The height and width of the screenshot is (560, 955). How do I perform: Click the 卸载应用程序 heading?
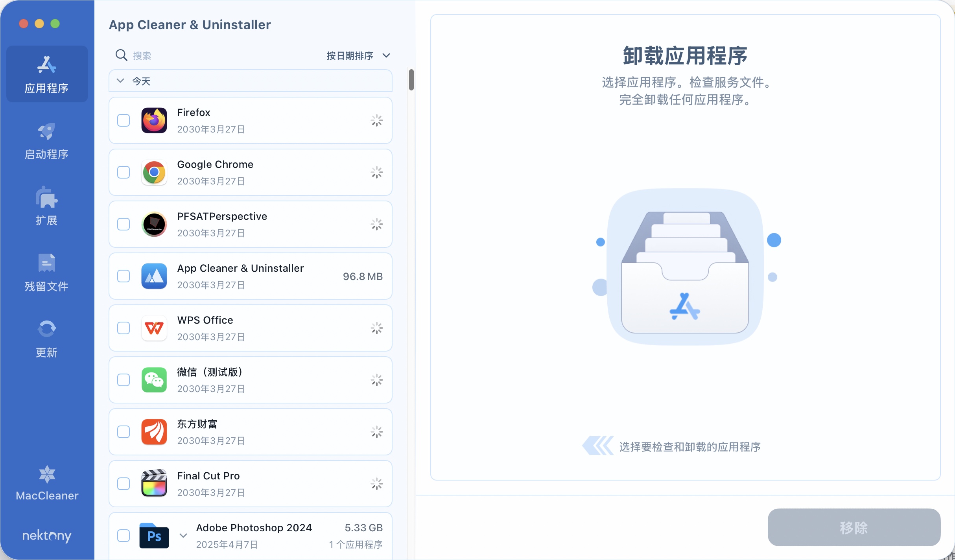[x=685, y=55]
